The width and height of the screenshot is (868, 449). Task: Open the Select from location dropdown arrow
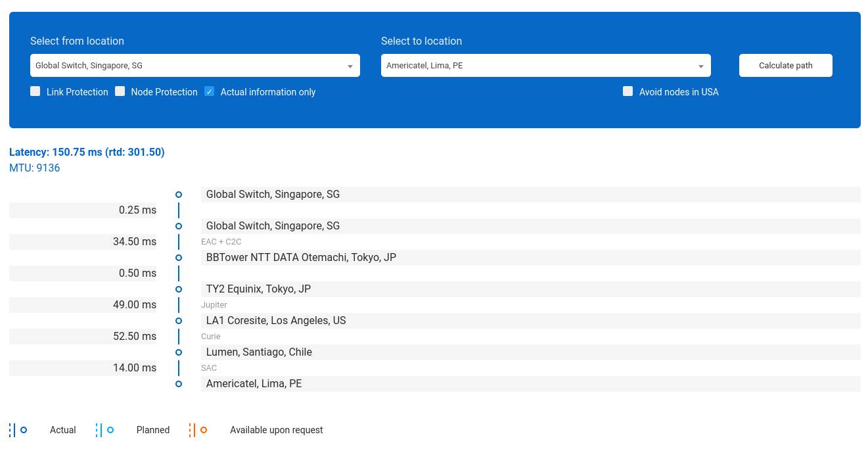(350, 66)
